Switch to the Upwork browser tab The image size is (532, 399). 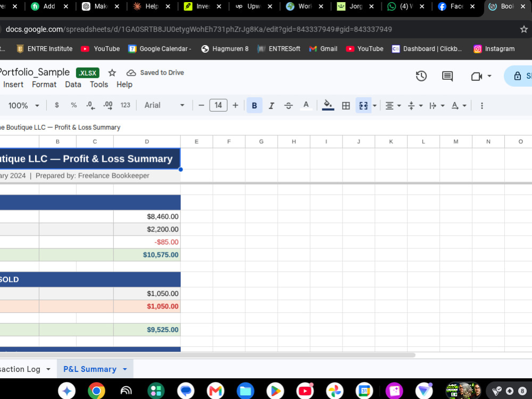(248, 6)
